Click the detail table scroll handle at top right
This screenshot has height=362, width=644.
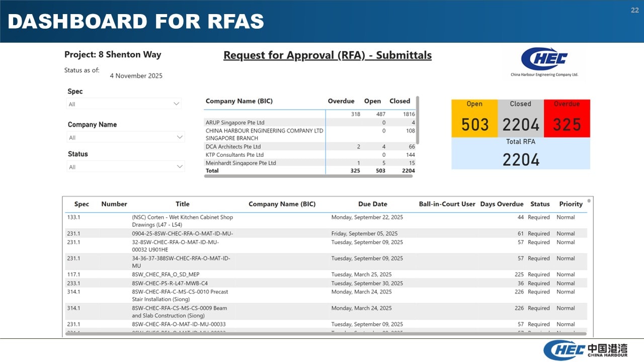pos(589,201)
